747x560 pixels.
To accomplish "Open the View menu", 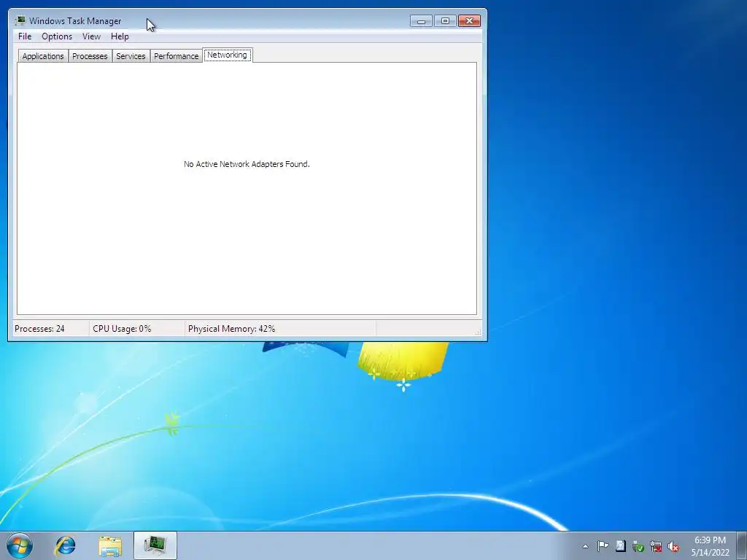I will (91, 36).
